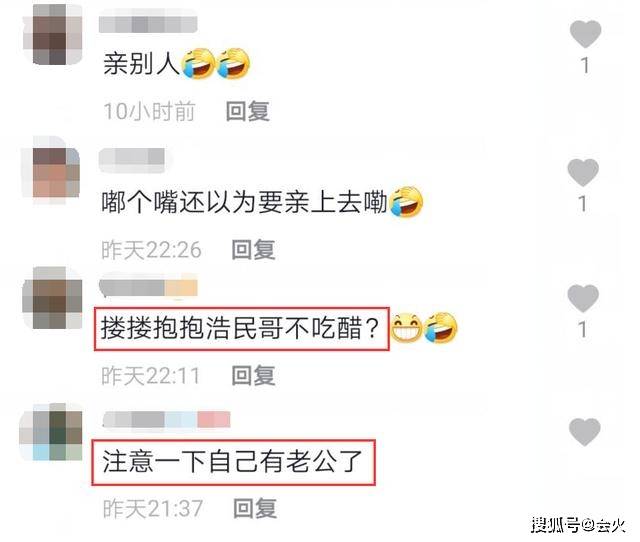Open avatar of '注意一下' commenter
Viewport: 640px width, 542px height.
(x=51, y=432)
